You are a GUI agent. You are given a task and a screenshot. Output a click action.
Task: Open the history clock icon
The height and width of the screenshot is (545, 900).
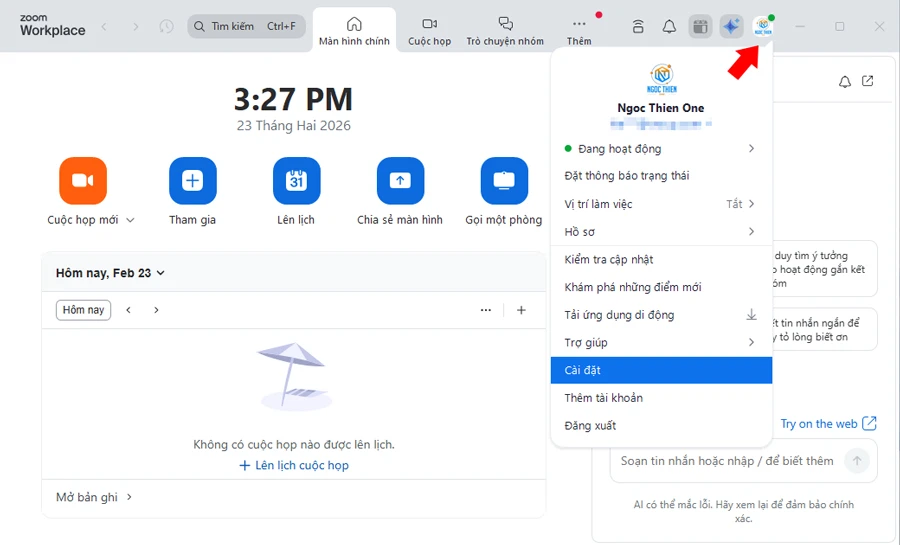click(x=166, y=27)
